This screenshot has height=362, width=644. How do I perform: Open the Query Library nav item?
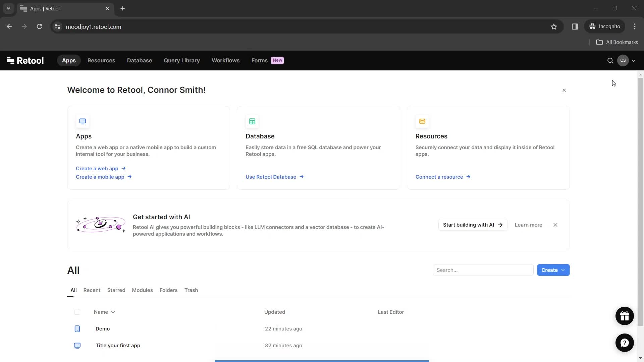(182, 60)
